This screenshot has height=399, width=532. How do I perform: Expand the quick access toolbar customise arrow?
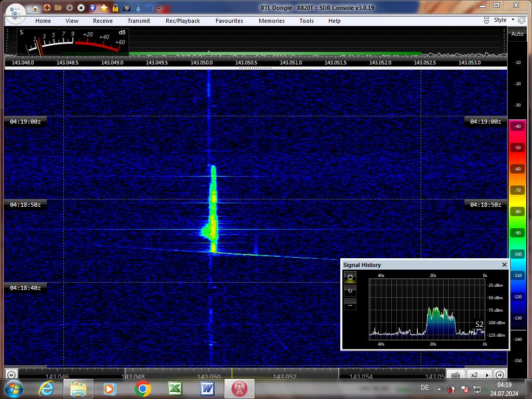(158, 8)
